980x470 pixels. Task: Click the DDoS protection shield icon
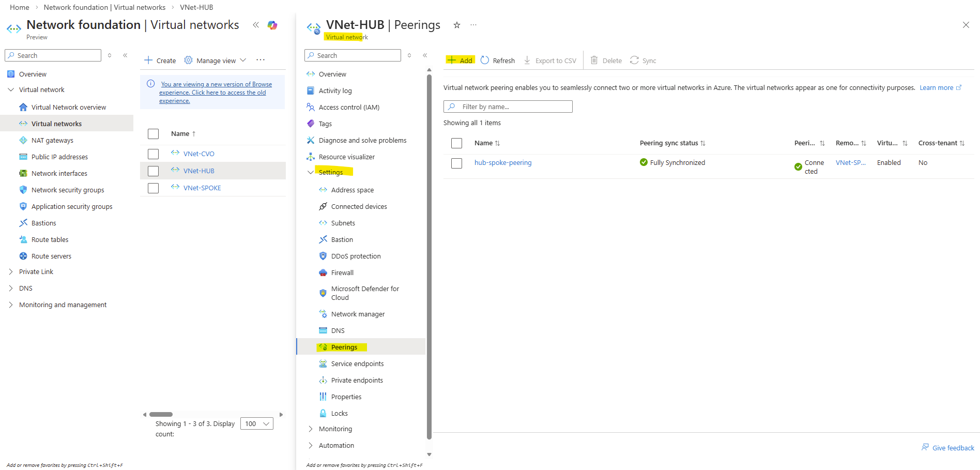click(x=323, y=256)
